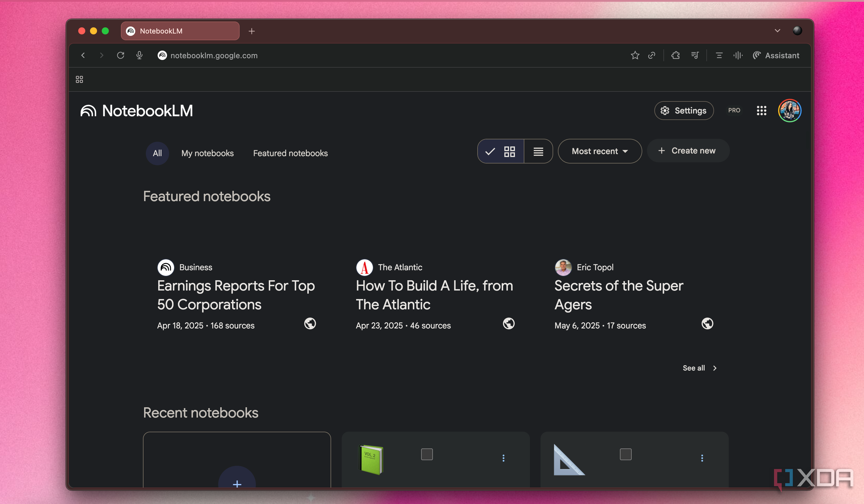Image resolution: width=864 pixels, height=504 pixels.
Task: Open Earnings Reports For Top 50 Corporations
Action: [x=236, y=295]
